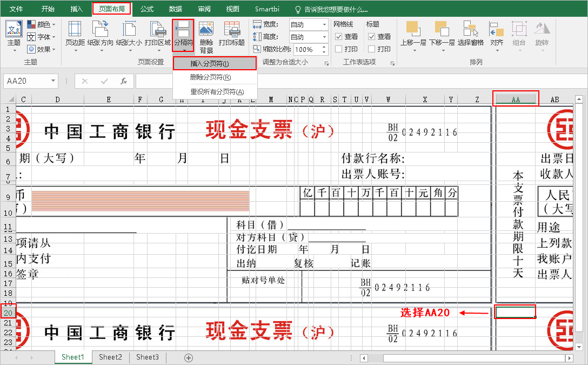Viewport: 588px width, 365px height.
Task: Open the 打印区域 print area menu
Action: pos(157,36)
